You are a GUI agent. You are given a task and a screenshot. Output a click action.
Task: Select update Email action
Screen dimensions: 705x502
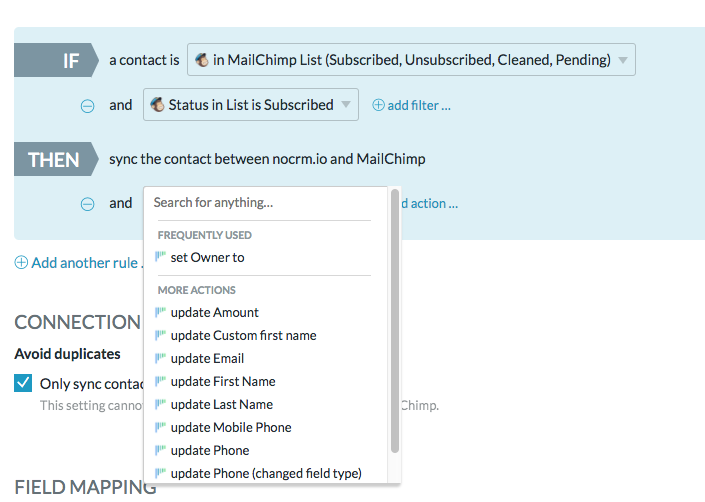click(x=207, y=358)
